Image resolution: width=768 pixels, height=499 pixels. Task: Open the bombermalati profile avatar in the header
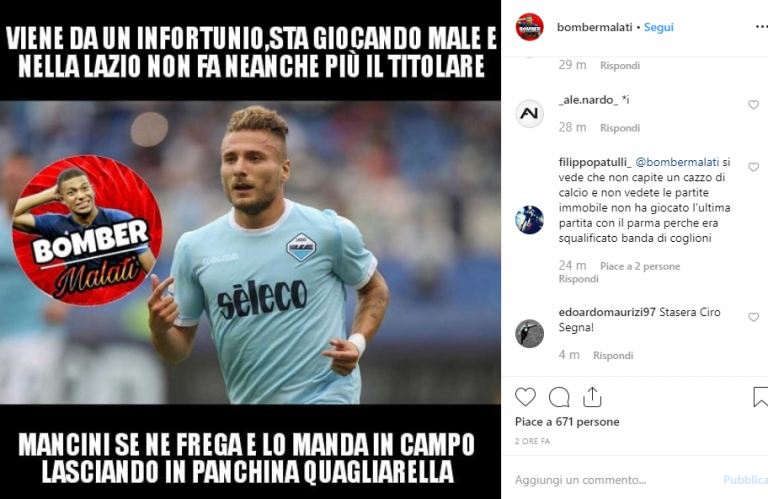coord(529,27)
